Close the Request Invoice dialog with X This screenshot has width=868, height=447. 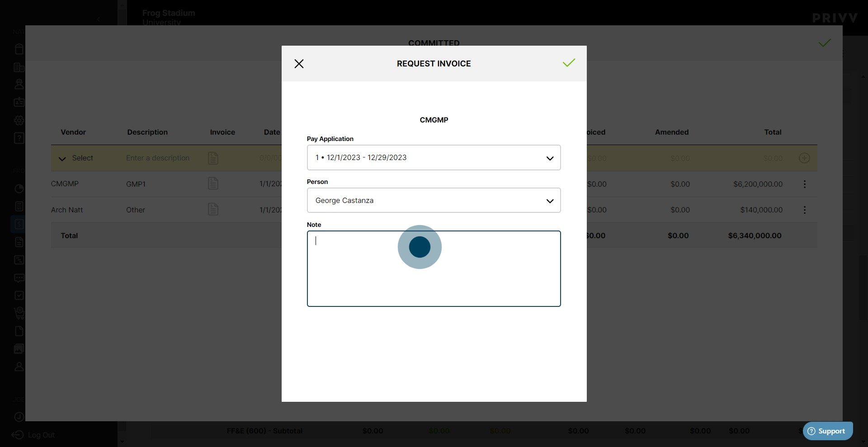pos(299,64)
